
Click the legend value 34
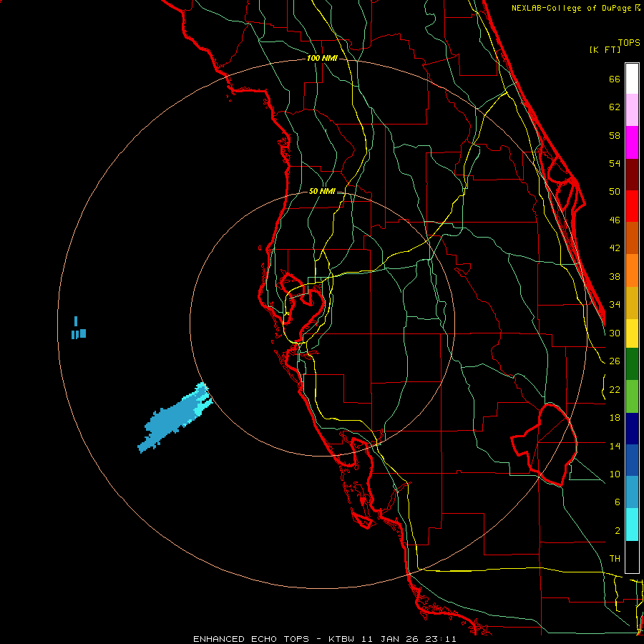pos(615,305)
